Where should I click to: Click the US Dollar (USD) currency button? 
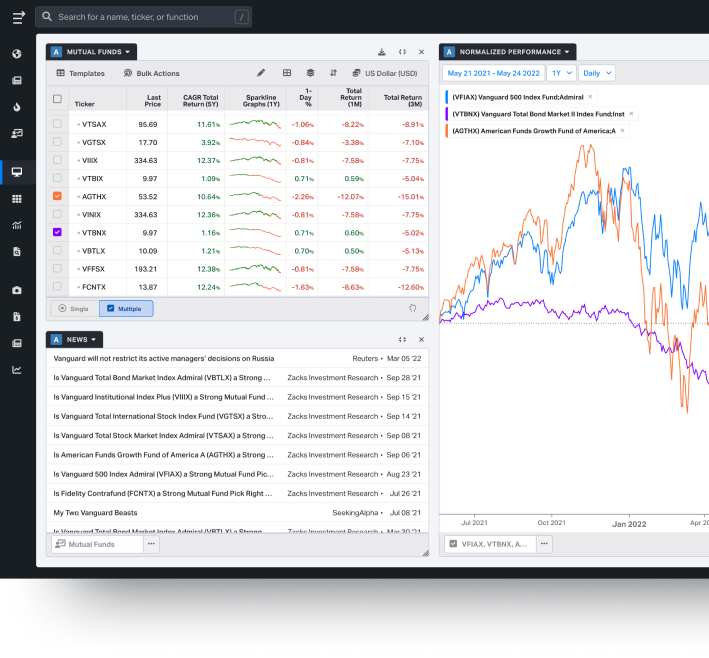click(384, 73)
